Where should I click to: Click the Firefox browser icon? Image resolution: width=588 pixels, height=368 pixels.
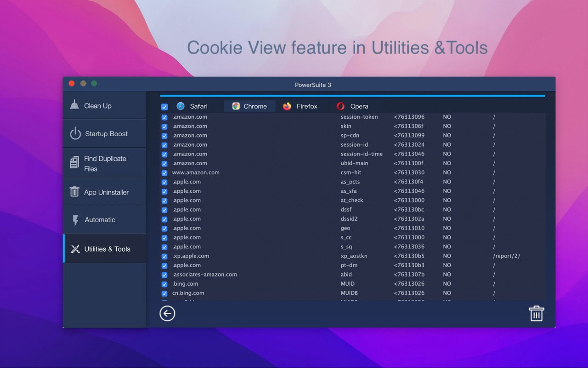(287, 106)
